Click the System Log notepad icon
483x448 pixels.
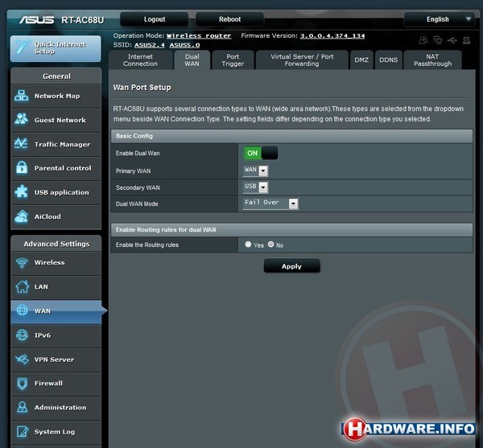pyautogui.click(x=23, y=431)
